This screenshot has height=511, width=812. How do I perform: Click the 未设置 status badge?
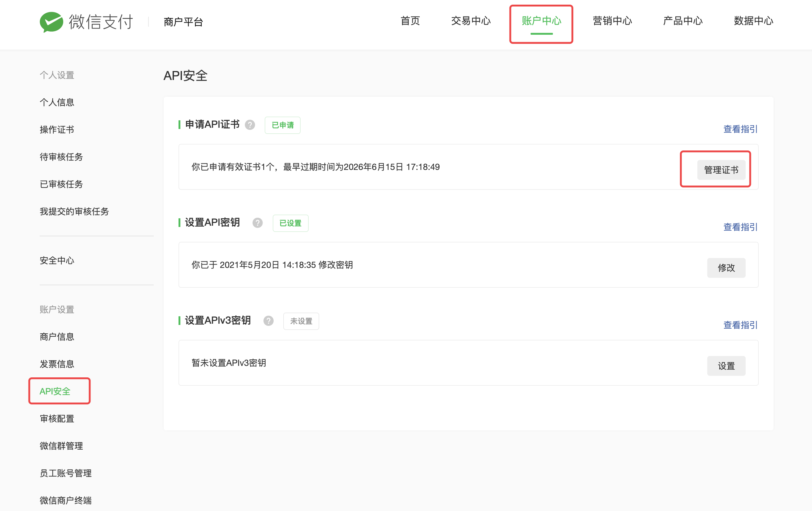pos(301,321)
